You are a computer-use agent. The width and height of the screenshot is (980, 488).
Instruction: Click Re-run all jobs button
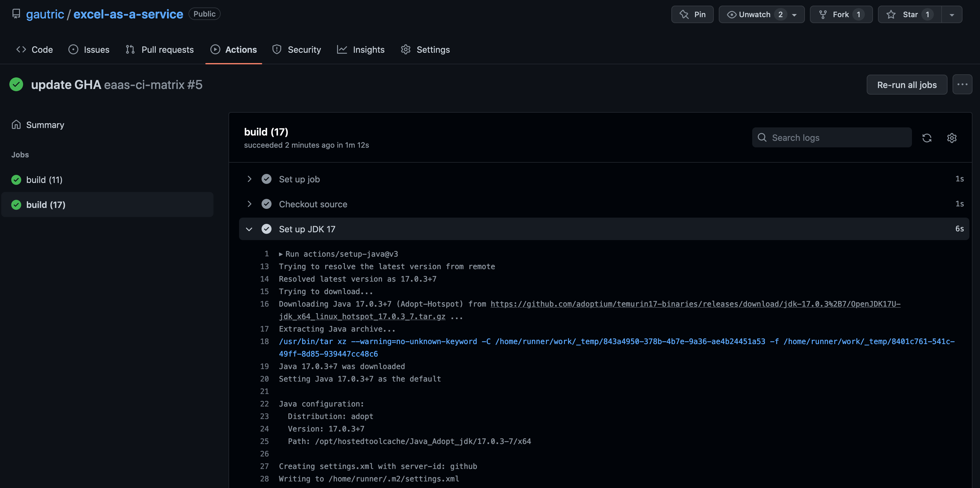[x=907, y=85]
